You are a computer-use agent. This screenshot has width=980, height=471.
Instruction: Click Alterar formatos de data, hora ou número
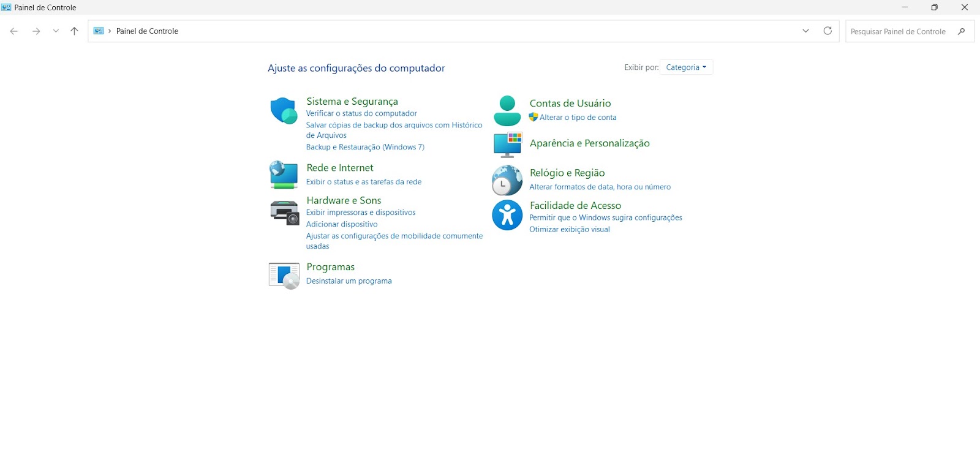coord(600,187)
